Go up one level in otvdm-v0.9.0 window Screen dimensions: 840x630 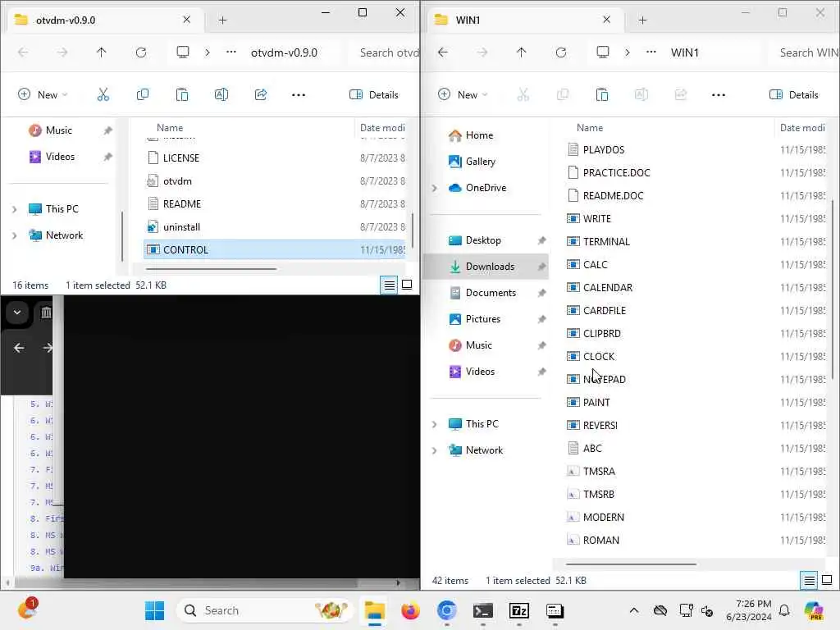tap(101, 52)
